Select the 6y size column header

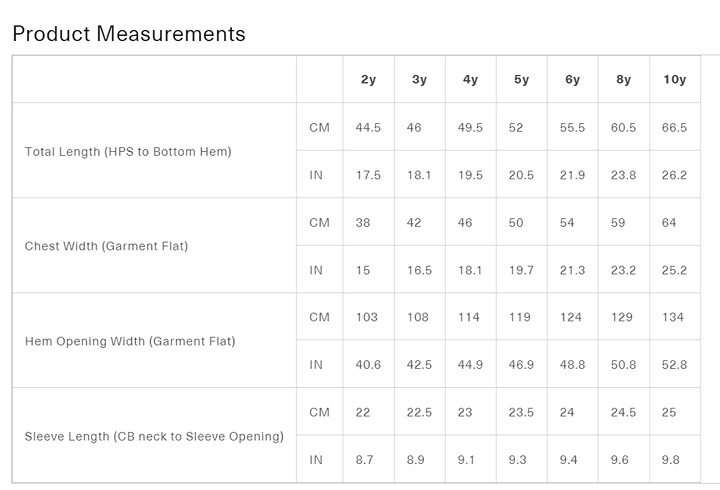click(x=572, y=79)
